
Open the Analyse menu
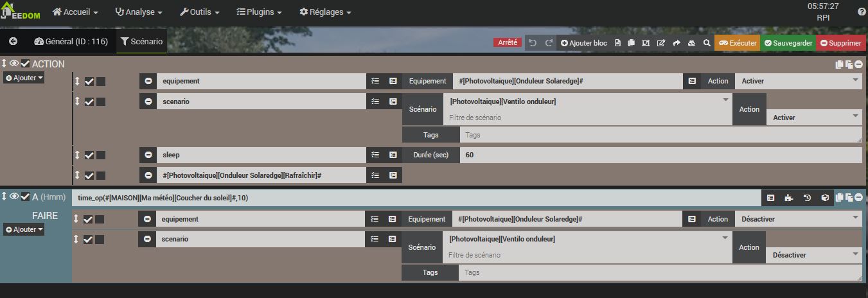pos(138,12)
